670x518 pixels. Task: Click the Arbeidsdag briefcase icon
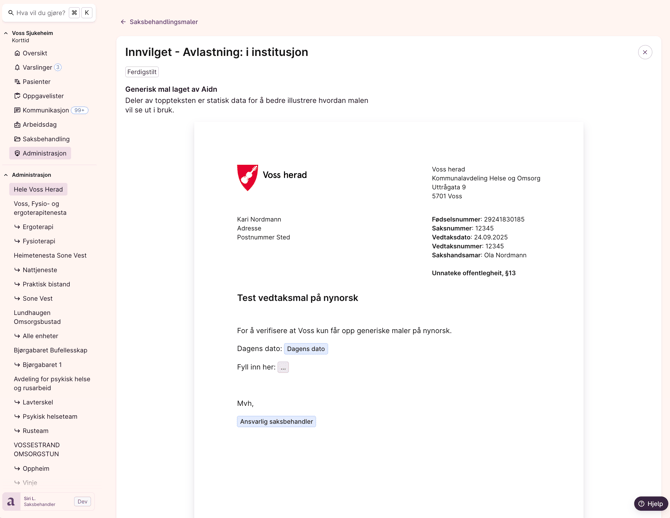coord(17,125)
